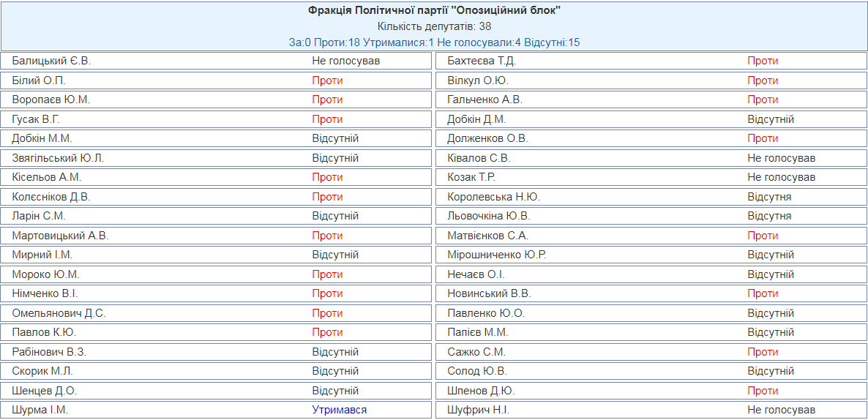The image size is (868, 420).
Task: Click the Проти vote of Вілкул О.Ю.
Action: [763, 80]
